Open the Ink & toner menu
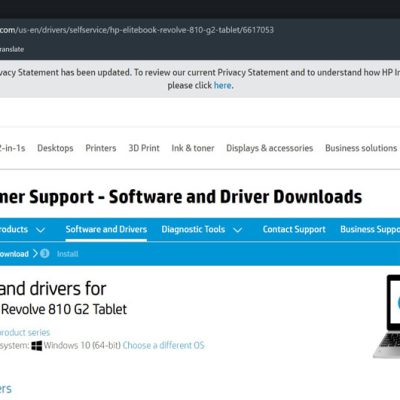This screenshot has width=400, height=400. [193, 148]
